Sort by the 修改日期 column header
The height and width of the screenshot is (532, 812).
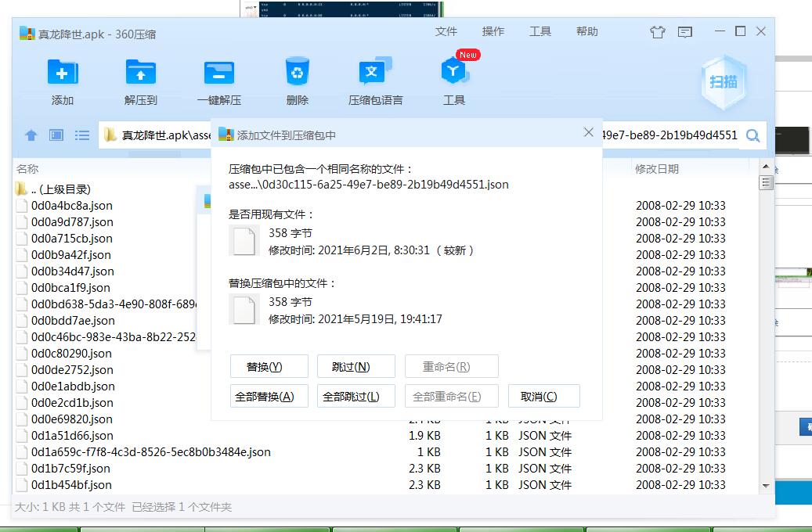pyautogui.click(x=657, y=169)
